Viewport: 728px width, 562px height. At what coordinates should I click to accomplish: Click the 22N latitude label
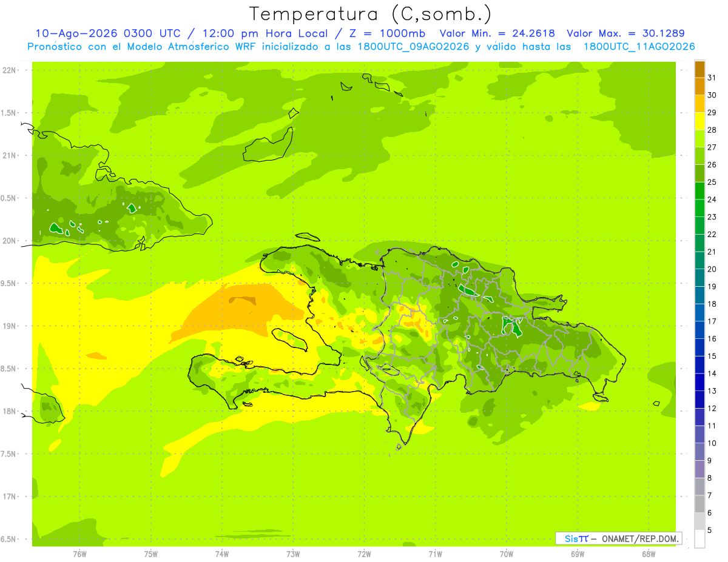pyautogui.click(x=9, y=70)
